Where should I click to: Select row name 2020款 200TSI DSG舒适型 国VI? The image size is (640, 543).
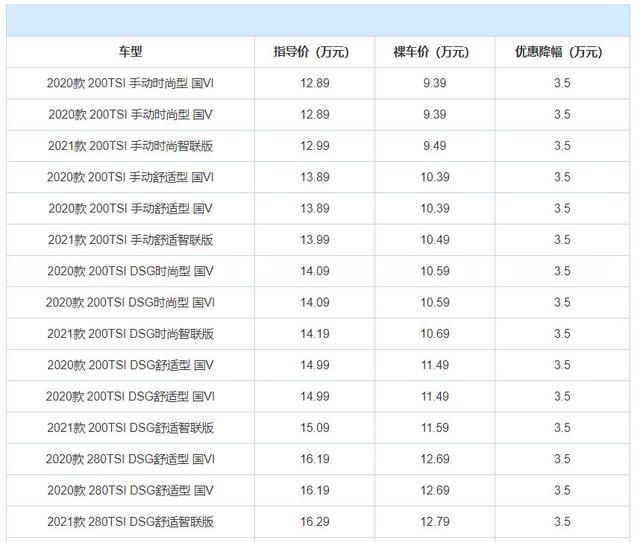[130, 396]
